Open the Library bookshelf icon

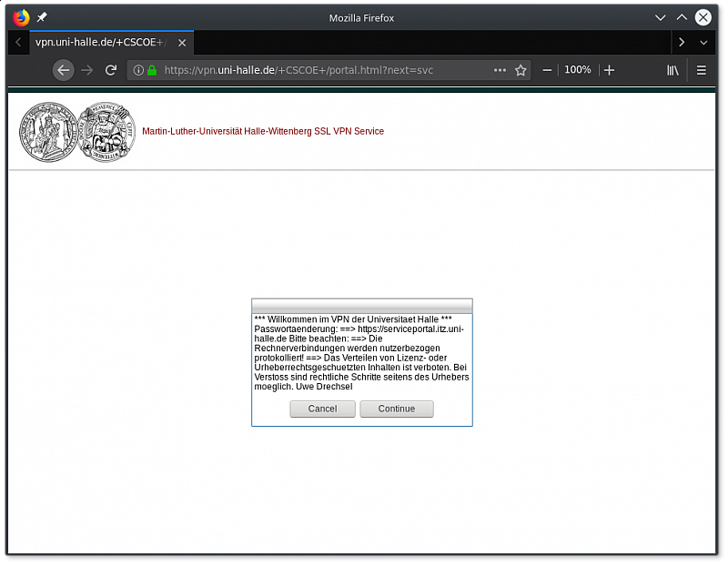672,70
